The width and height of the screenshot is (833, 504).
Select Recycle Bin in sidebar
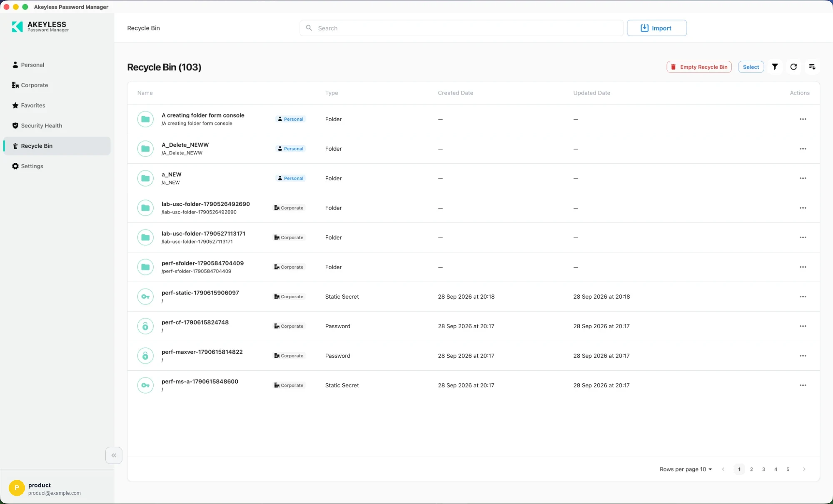tap(57, 146)
